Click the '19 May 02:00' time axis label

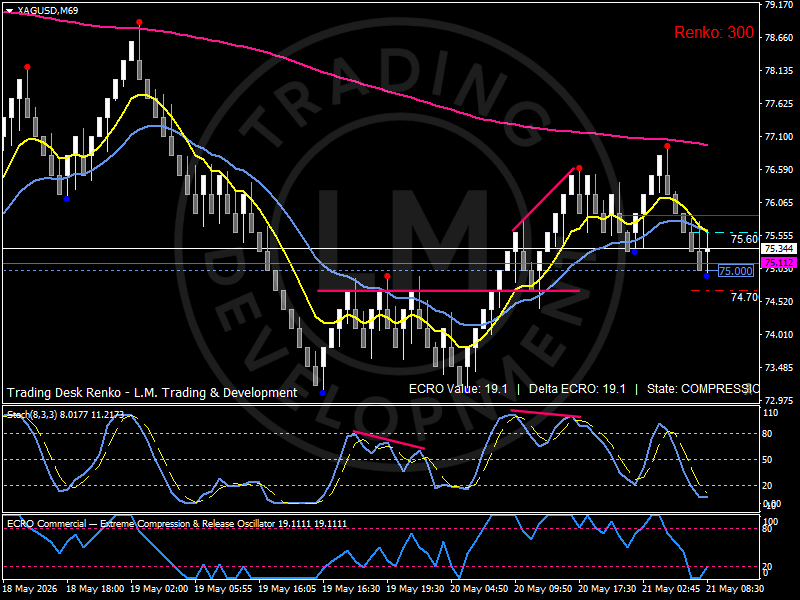tap(159, 589)
